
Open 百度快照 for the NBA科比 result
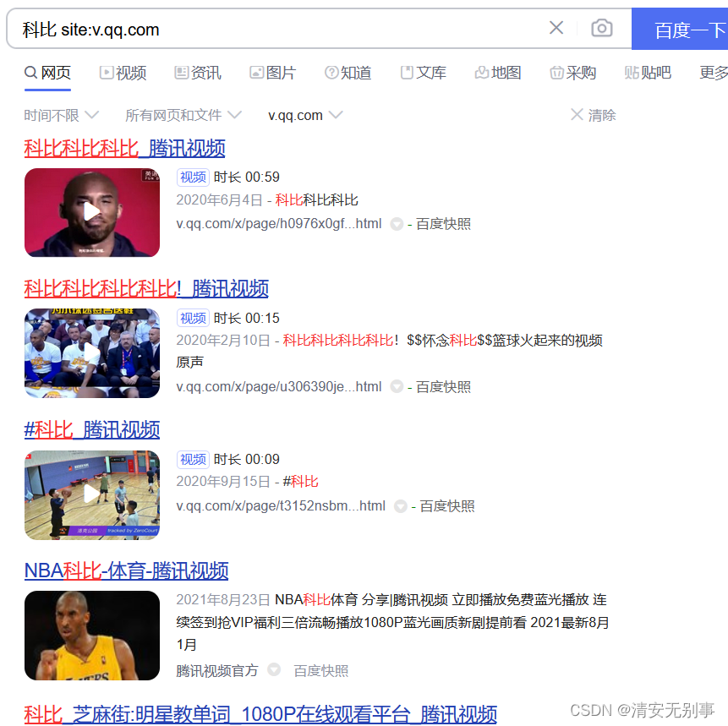pyautogui.click(x=320, y=671)
